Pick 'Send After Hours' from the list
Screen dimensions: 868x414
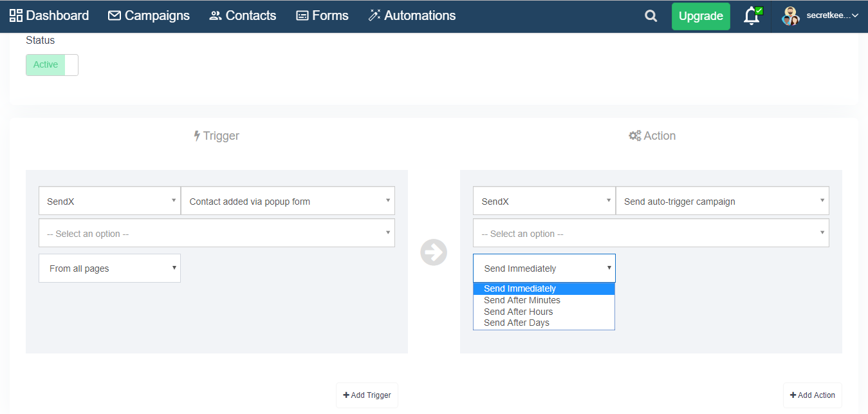[544, 312]
